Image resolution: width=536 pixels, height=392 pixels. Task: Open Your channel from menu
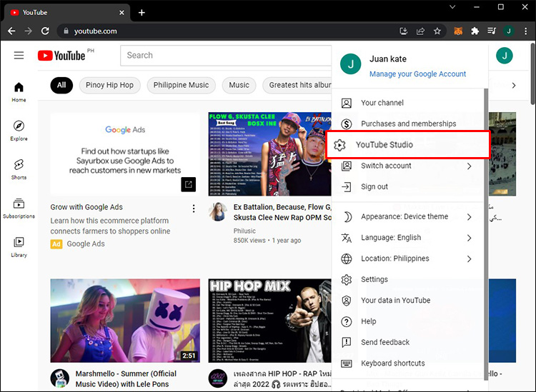pos(382,103)
